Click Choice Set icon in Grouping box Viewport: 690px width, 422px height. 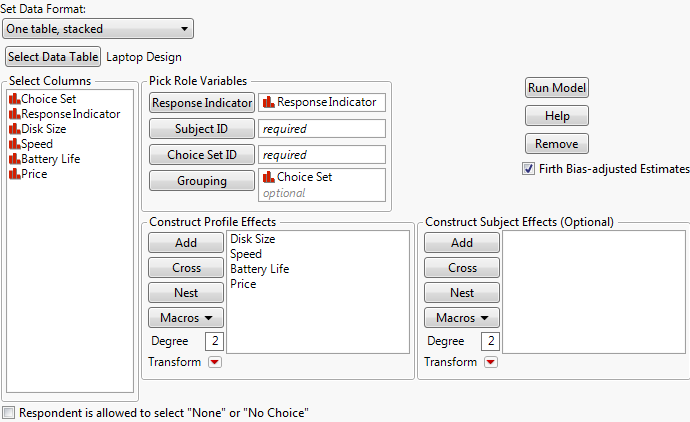[268, 177]
